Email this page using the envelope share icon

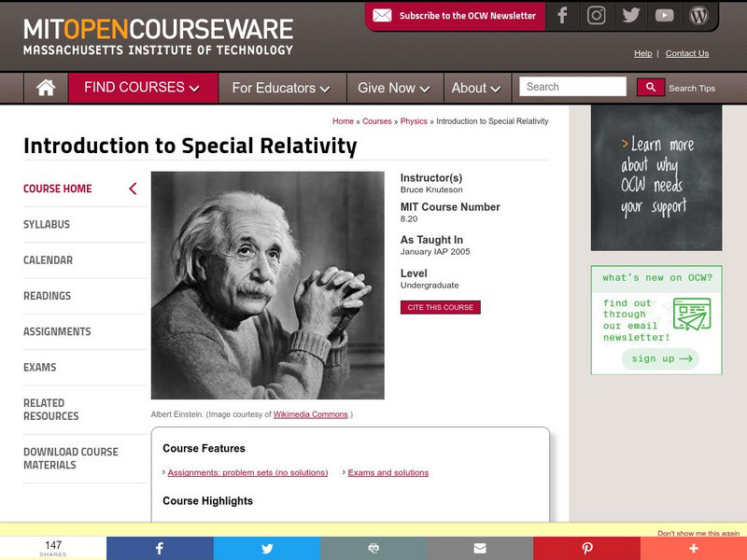pos(480,548)
